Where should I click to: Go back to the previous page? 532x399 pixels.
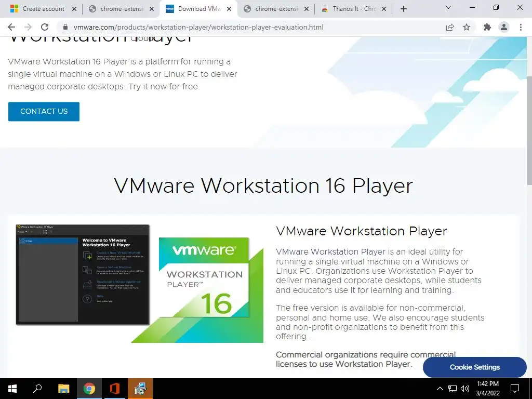pos(11,27)
